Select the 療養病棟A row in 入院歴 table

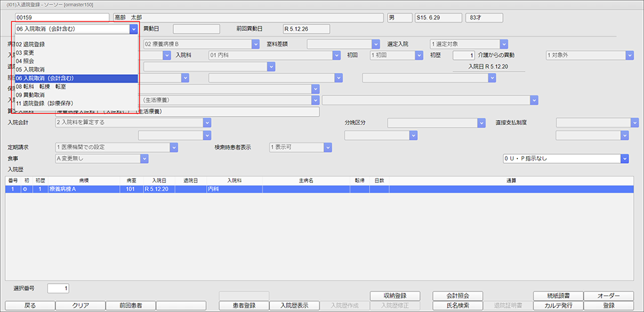coord(258,190)
